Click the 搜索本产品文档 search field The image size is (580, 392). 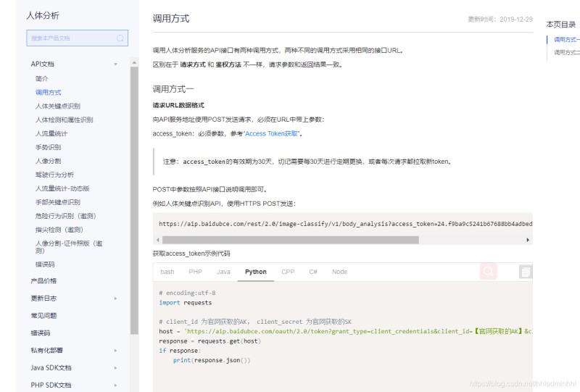(70, 38)
